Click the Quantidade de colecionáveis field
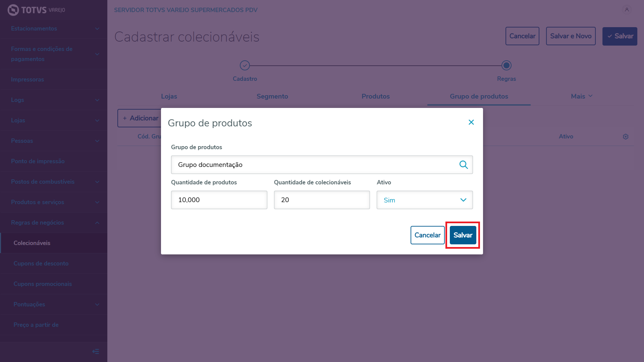This screenshot has width=644, height=362. [322, 200]
